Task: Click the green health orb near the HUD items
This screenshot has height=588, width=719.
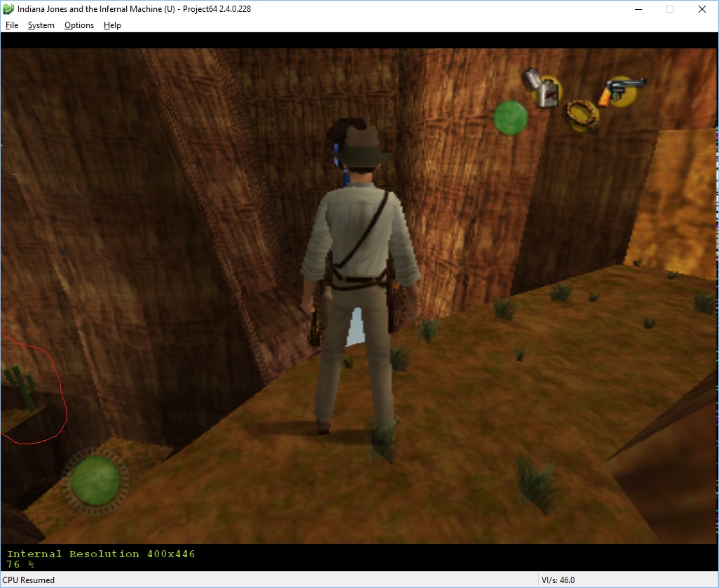Action: [509, 119]
